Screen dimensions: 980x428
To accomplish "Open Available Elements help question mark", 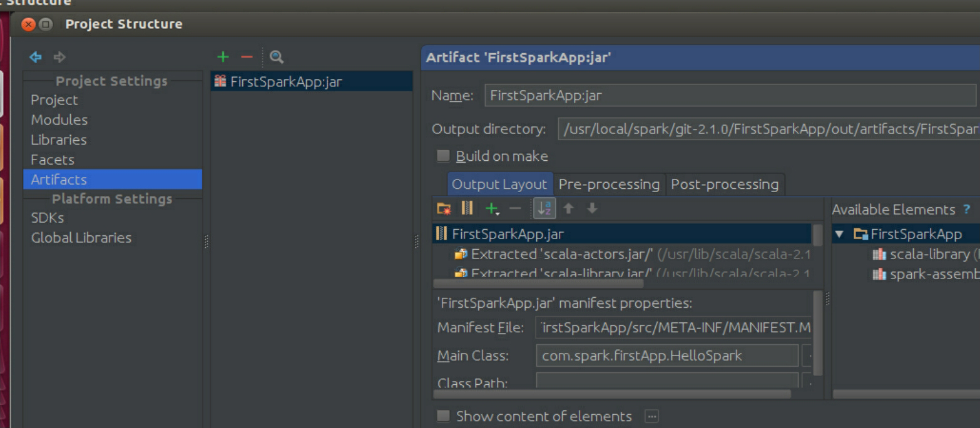I will 967,210.
